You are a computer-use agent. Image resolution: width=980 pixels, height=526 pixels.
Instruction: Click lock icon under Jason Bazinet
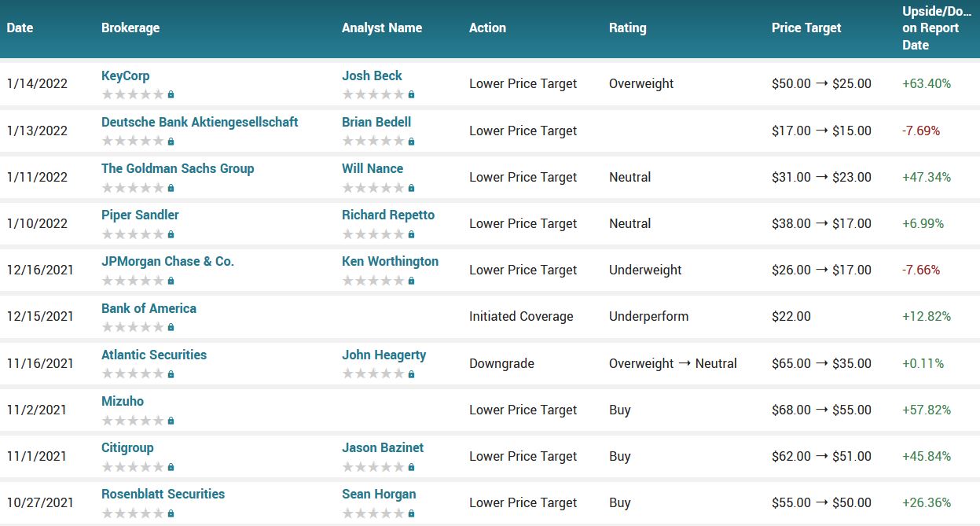pos(411,467)
